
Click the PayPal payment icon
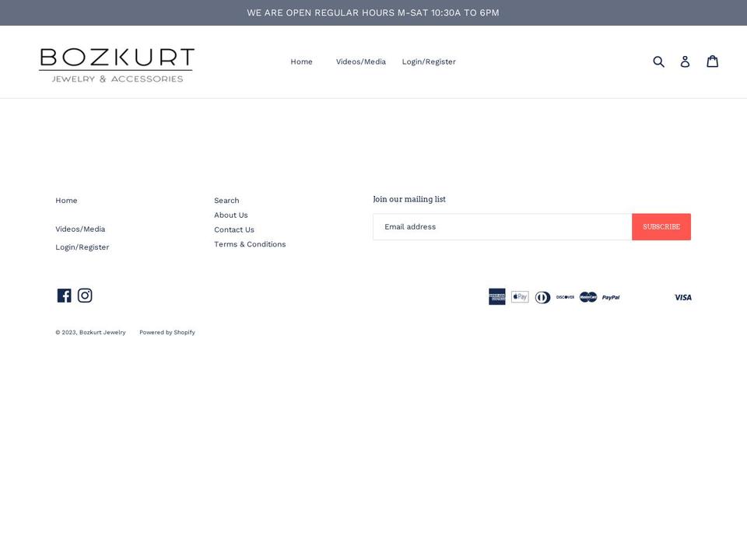coord(610,296)
